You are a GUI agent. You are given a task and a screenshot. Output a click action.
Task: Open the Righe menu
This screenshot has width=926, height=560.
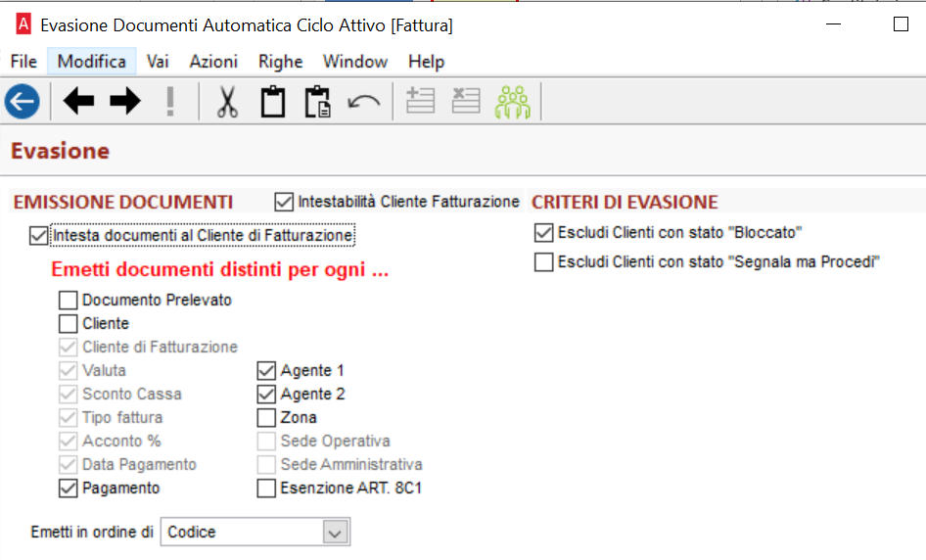pos(281,62)
